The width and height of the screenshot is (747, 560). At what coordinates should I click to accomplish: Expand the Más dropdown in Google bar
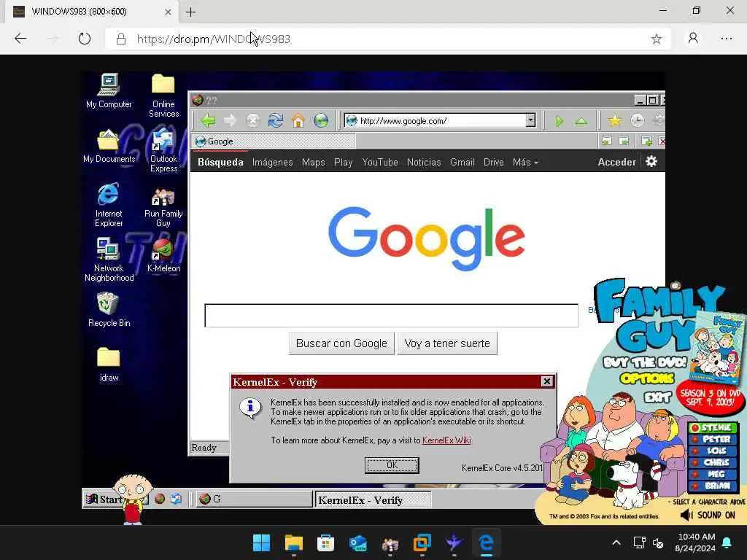point(525,163)
